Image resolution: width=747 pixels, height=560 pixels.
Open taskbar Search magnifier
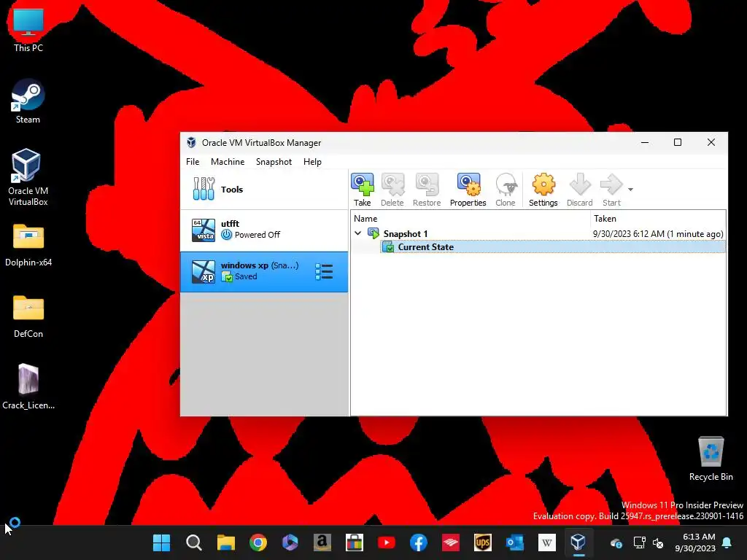[194, 542]
